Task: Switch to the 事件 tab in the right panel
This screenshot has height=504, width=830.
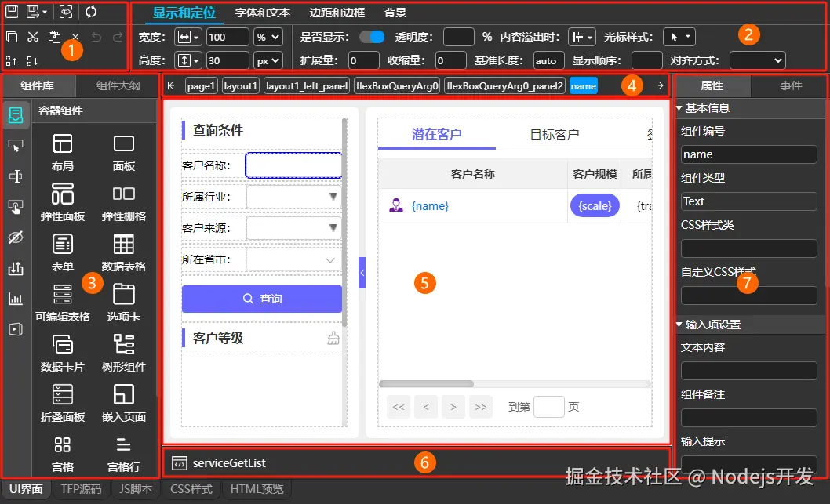Action: [790, 86]
